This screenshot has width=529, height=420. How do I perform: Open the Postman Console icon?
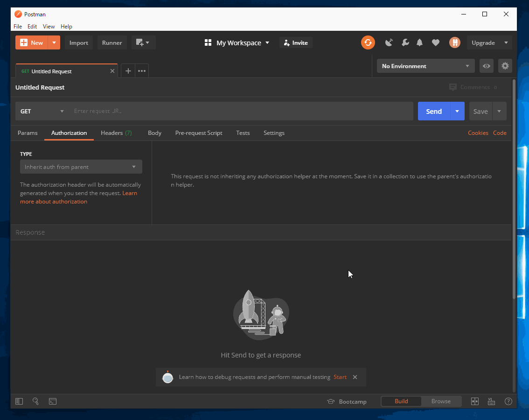[x=53, y=401]
